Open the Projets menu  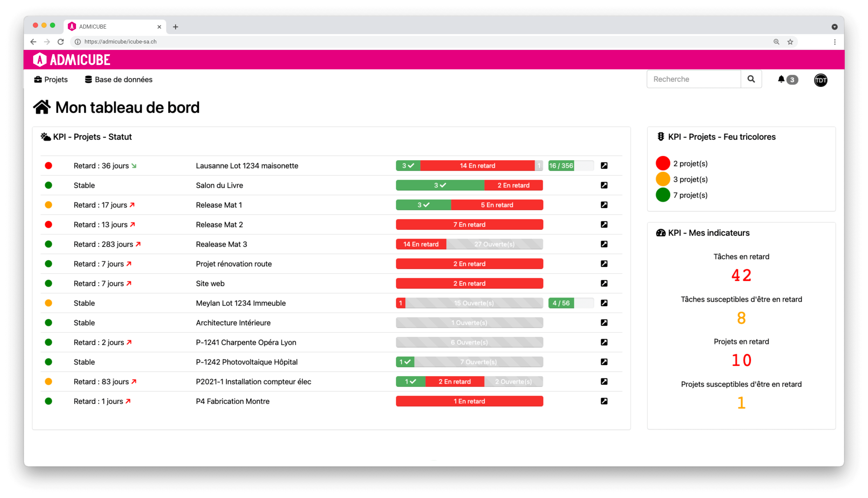point(51,80)
